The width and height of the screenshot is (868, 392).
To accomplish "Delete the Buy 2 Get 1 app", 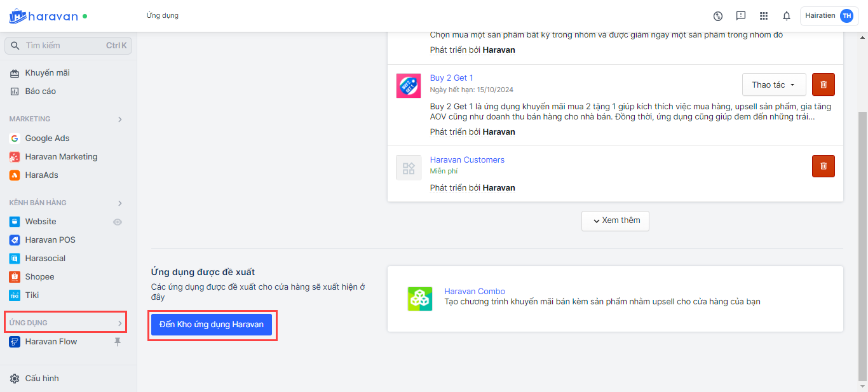I will [824, 84].
